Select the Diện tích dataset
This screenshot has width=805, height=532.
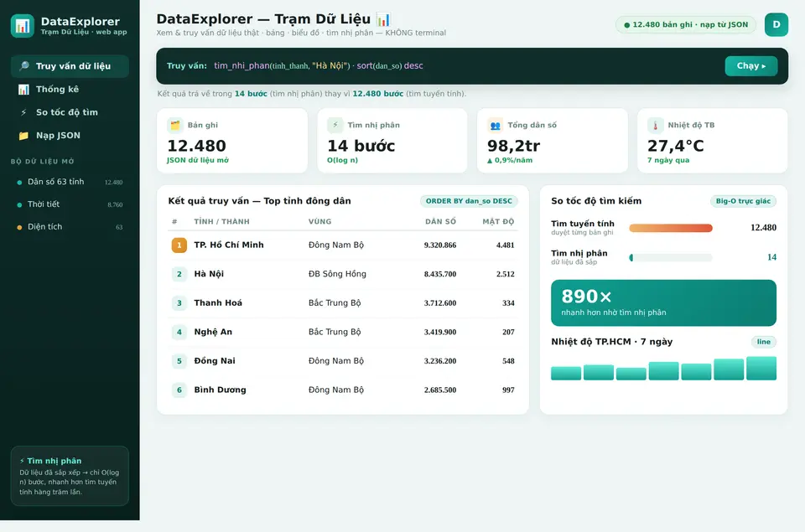click(70, 227)
